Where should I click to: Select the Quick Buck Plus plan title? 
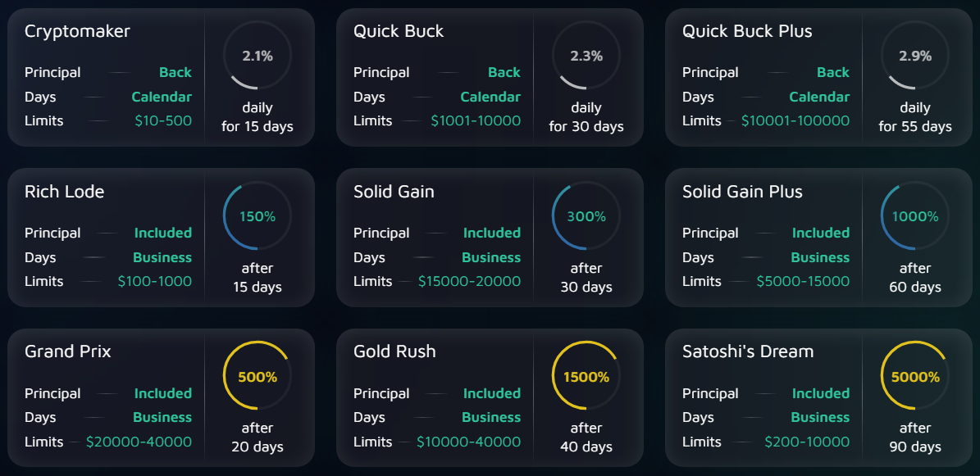point(747,31)
